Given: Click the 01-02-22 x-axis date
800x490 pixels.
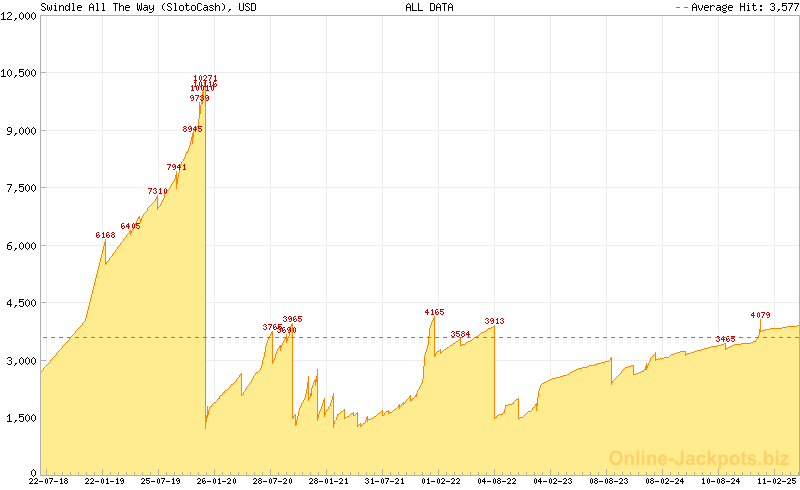Looking at the screenshot, I should click(441, 481).
